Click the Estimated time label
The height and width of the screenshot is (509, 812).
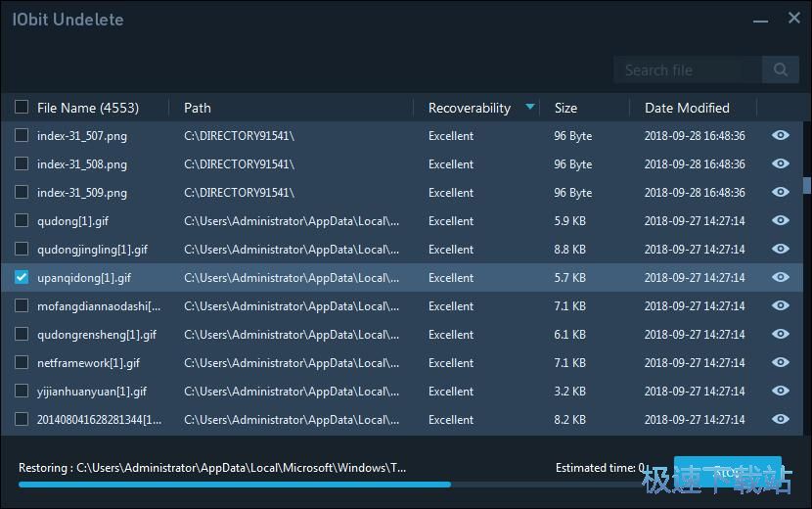tap(601, 468)
